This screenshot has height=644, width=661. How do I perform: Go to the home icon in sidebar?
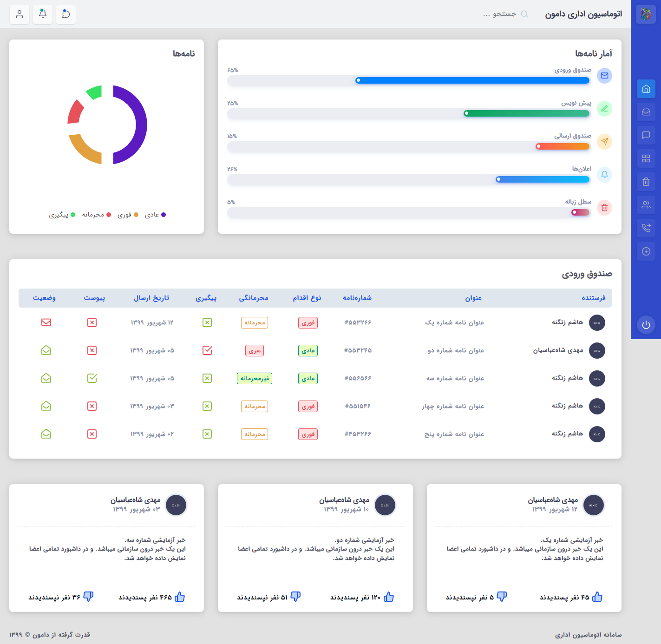(x=646, y=89)
